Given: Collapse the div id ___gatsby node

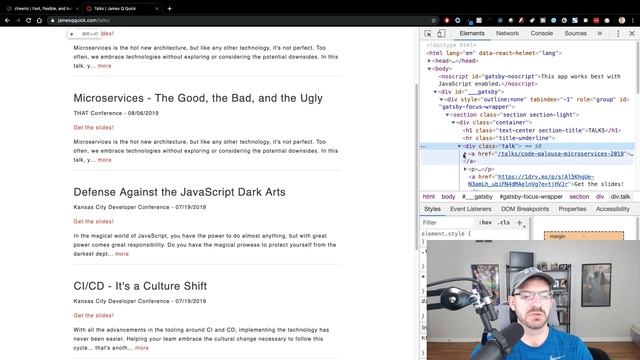Looking at the screenshot, I should coord(436,92).
